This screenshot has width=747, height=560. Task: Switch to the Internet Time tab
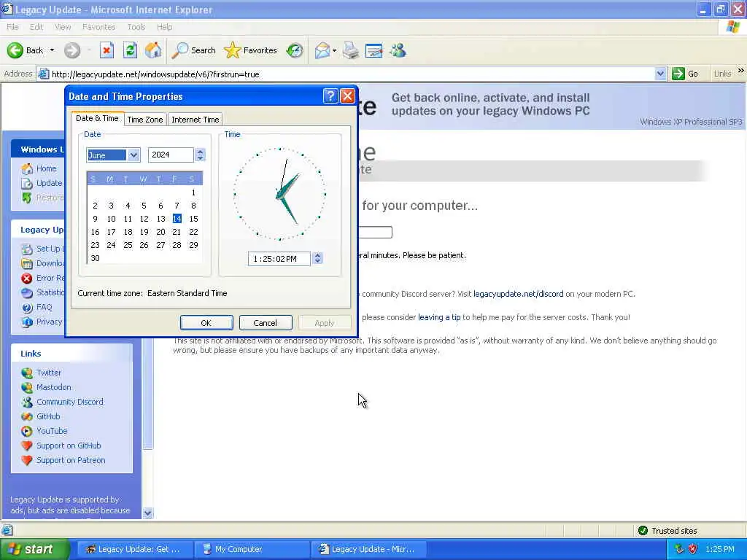(x=196, y=120)
